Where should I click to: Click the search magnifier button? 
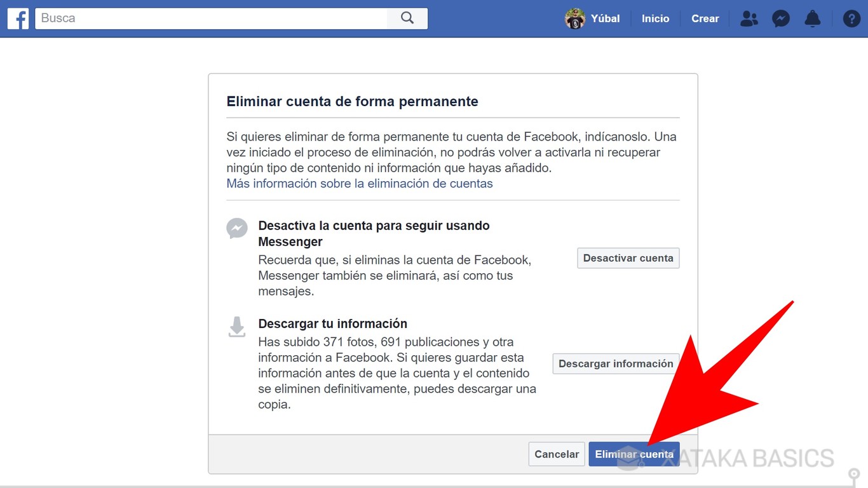(407, 18)
